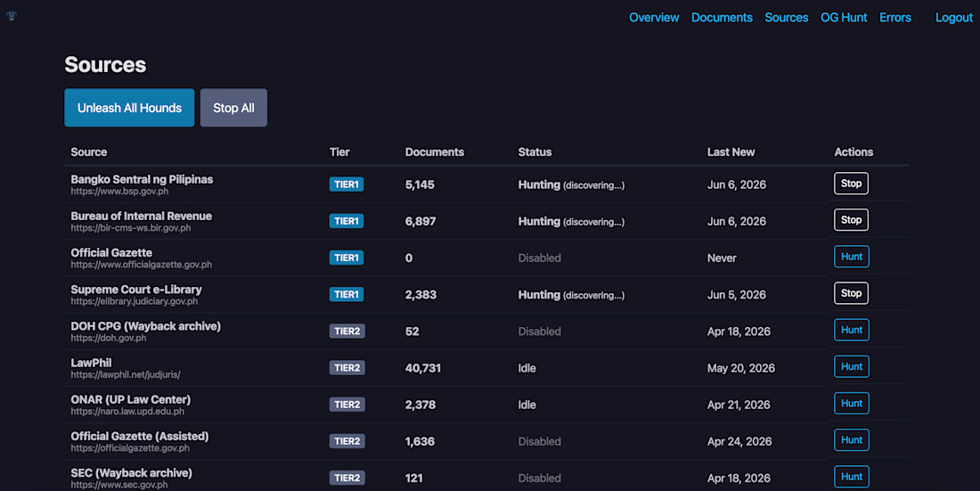The width and height of the screenshot is (980, 491).
Task: Click the Sources page heading
Action: 105,64
